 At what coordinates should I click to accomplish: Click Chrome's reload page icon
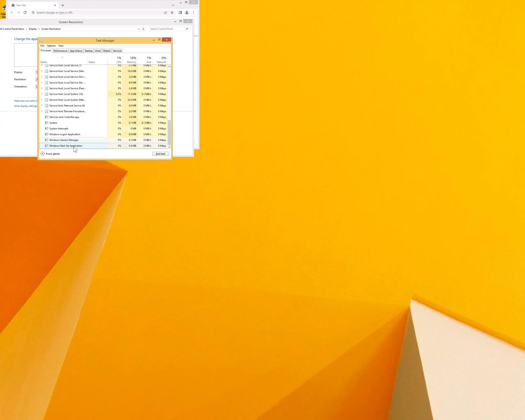click(25, 13)
